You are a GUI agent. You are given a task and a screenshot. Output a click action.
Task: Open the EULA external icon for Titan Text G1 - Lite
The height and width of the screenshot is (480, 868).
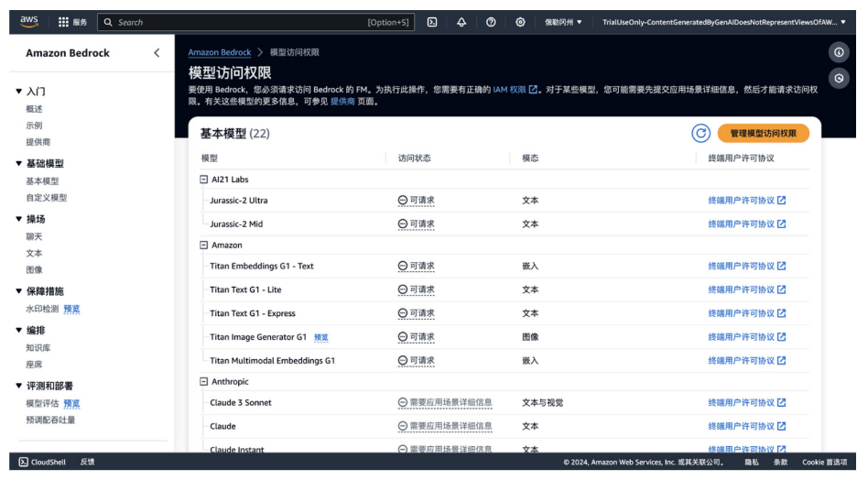(x=782, y=289)
